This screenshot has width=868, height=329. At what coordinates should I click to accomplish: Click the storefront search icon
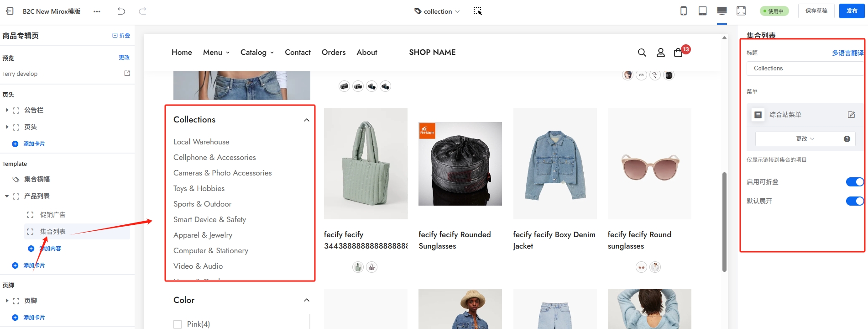tap(642, 53)
